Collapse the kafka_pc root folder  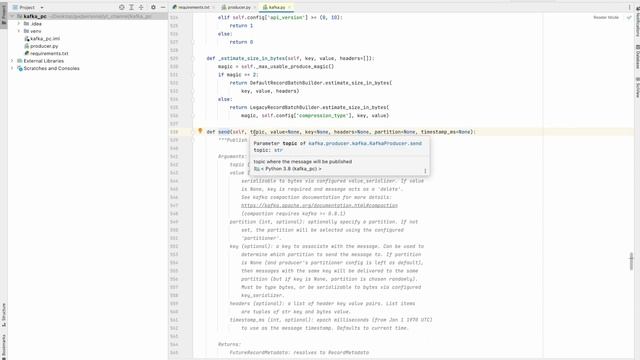click(x=12, y=16)
